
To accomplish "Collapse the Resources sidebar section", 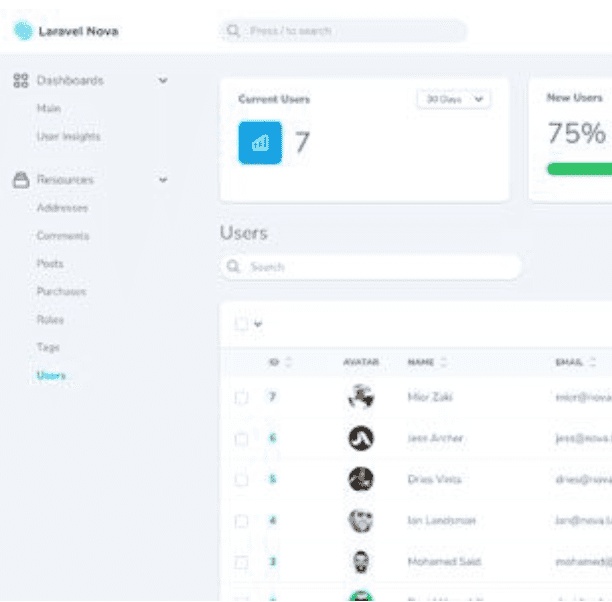I will pyautogui.click(x=163, y=180).
